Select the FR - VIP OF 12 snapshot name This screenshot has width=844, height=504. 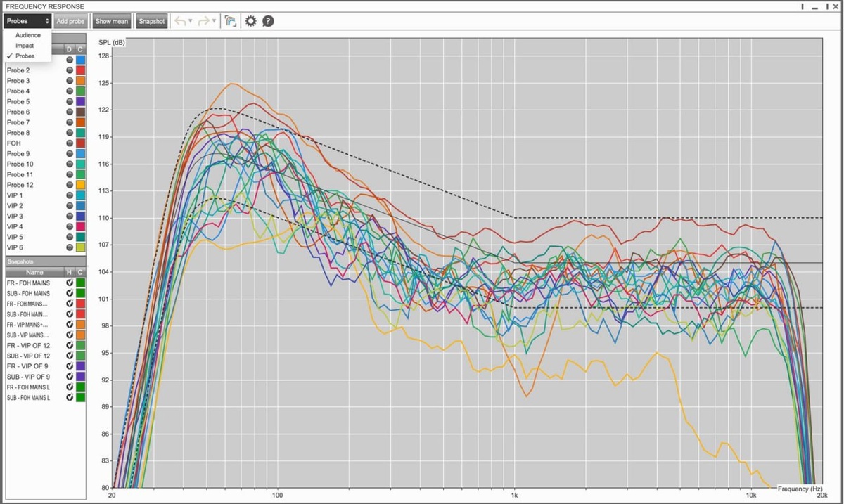(28, 345)
